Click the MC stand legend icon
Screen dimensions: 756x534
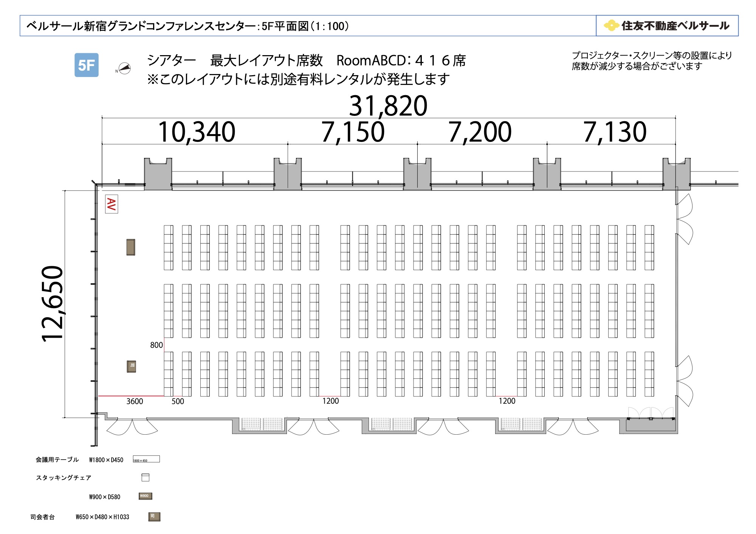point(154,517)
